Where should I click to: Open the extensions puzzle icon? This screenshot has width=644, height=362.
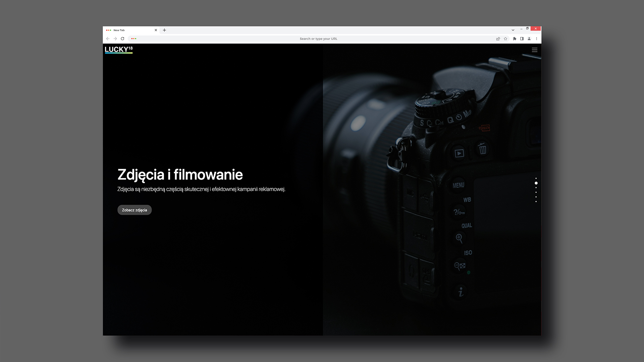pyautogui.click(x=515, y=39)
